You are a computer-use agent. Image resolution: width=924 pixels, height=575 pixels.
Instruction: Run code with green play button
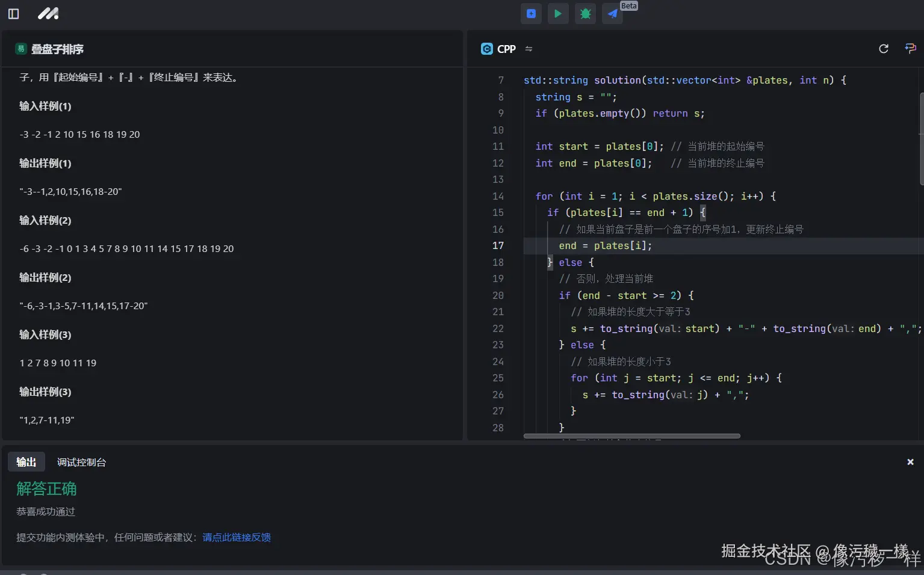[558, 13]
